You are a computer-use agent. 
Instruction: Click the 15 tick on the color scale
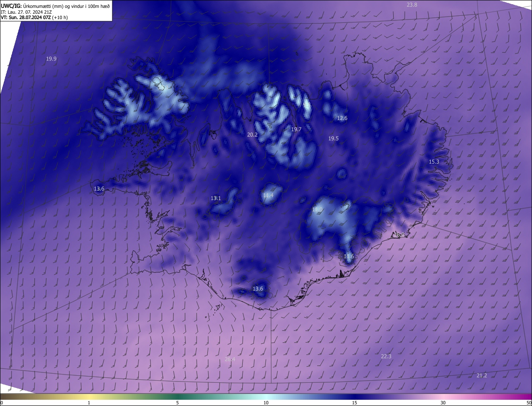355,403
